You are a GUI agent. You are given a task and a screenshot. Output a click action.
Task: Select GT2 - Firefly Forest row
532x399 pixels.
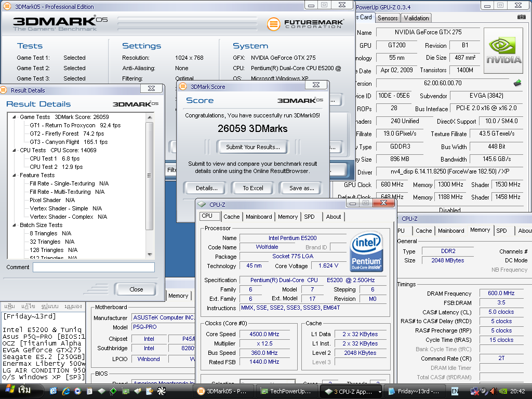pyautogui.click(x=67, y=134)
